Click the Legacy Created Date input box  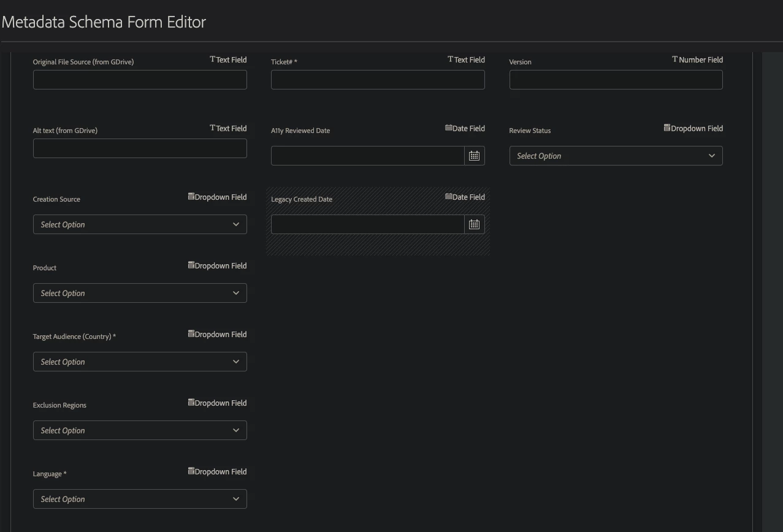click(x=367, y=224)
